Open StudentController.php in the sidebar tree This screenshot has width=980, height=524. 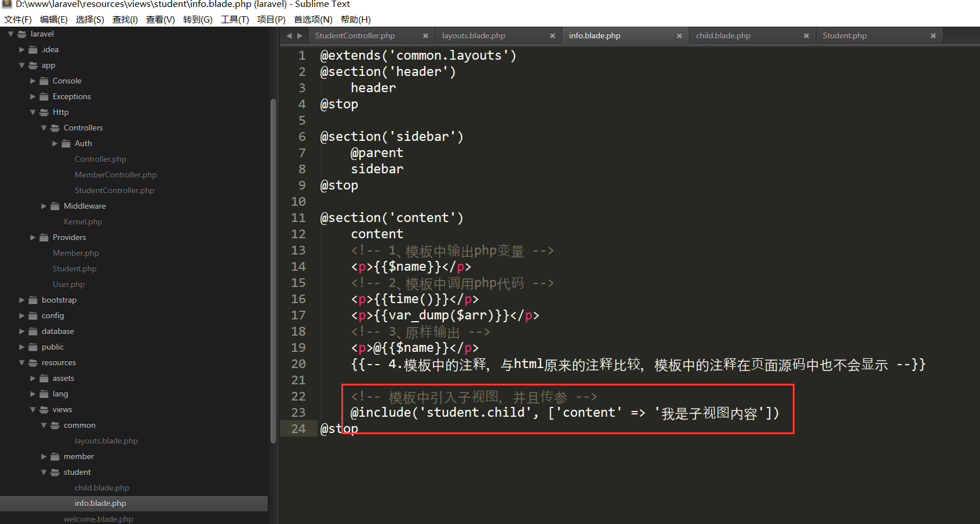tap(114, 191)
